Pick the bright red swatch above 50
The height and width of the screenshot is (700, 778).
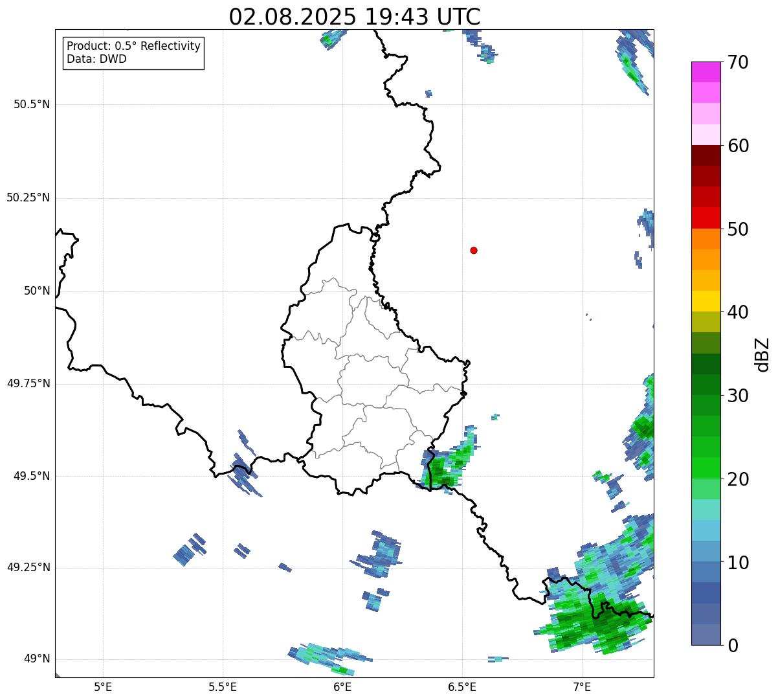pyautogui.click(x=706, y=218)
